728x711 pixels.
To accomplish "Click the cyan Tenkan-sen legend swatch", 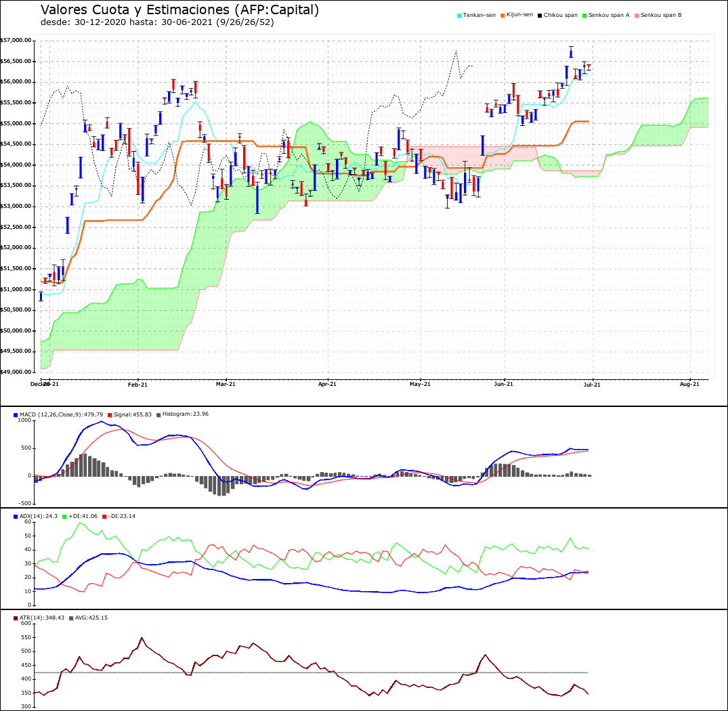I will tap(459, 16).
